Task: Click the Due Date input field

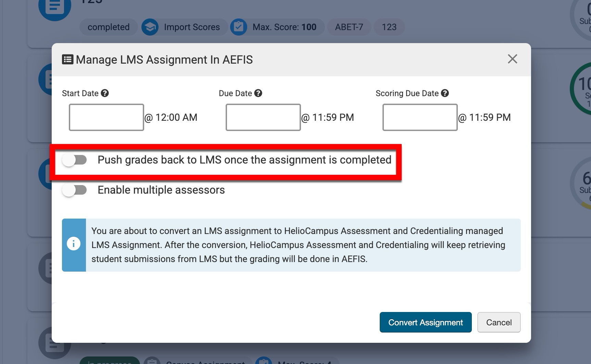Action: tap(263, 117)
